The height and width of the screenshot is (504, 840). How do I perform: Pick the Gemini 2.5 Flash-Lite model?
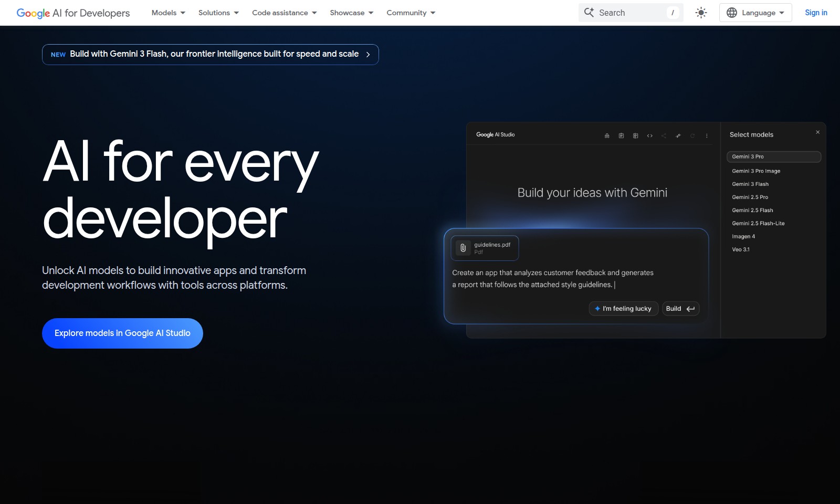tap(758, 224)
